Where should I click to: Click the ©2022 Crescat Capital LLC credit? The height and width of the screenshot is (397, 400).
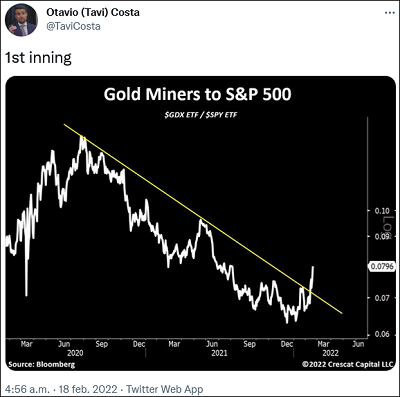[x=347, y=364]
